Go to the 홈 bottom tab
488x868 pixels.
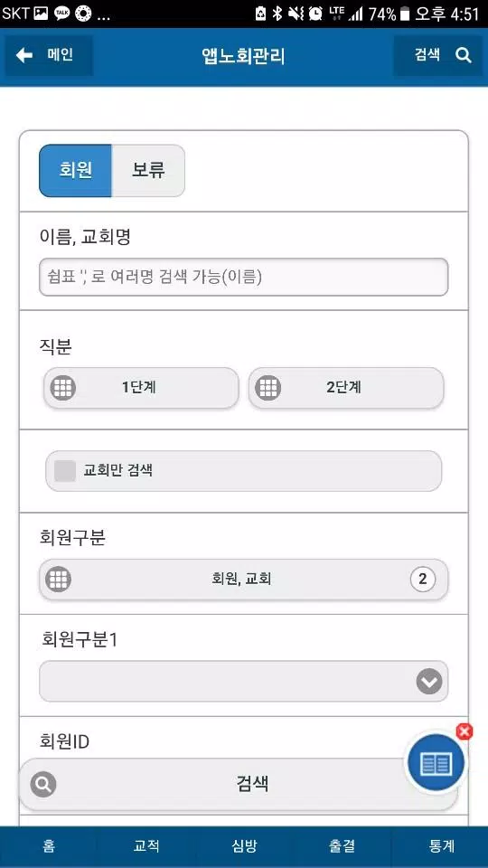(49, 846)
